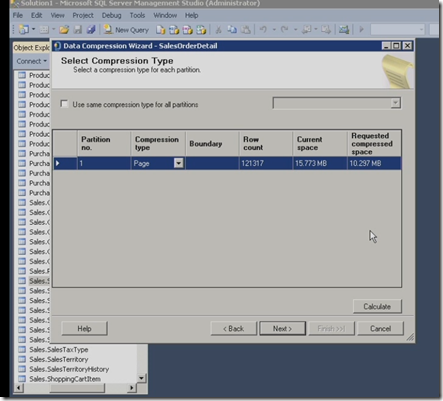Open the Page compression type dropdown
Screen dimensions: 443x401
pos(179,163)
